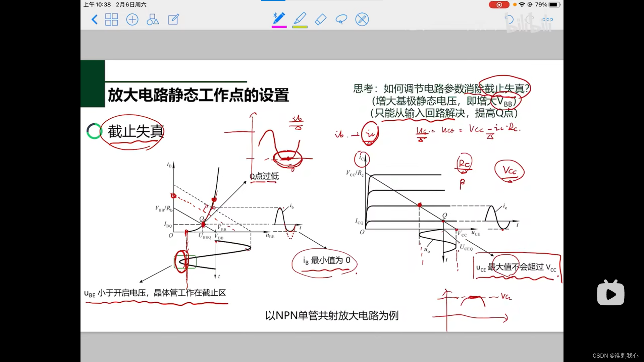Open the page thumbnails grid view
The width and height of the screenshot is (644, 362).
coord(111,19)
